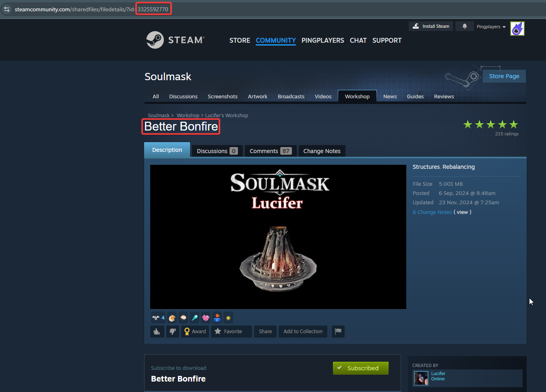Report this item with the flag icon
The image size is (546, 392).
(x=338, y=332)
